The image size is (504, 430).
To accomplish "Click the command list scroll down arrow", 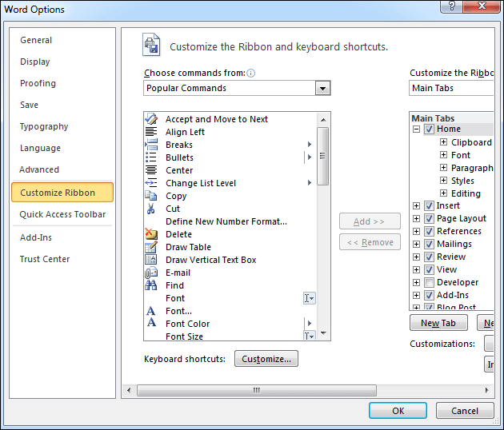I will 323,333.
